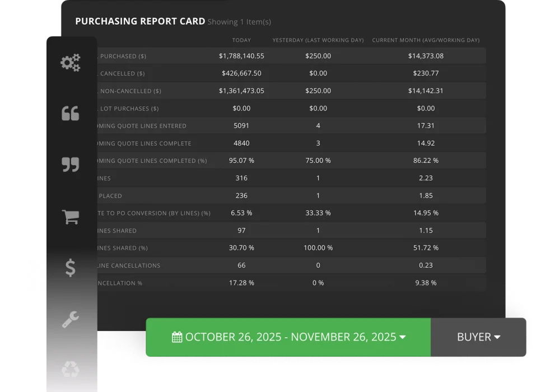
Task: Open the wrench tools sidebar icon
Action: point(71,319)
